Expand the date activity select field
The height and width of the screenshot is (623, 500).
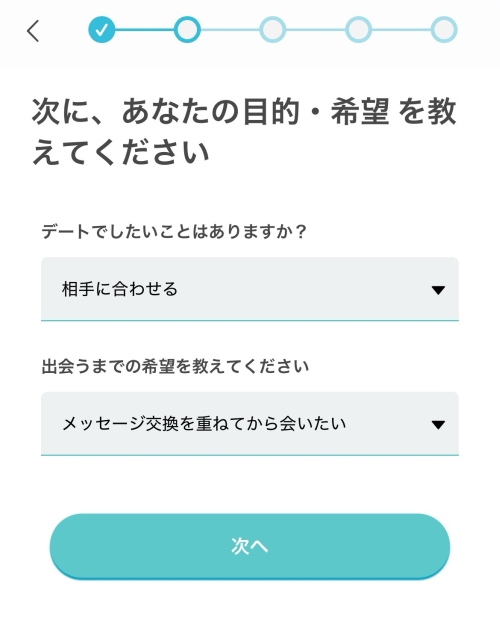250,289
